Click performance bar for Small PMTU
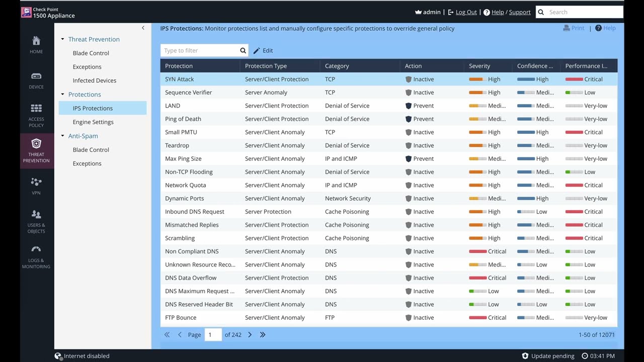644x362 pixels. [x=574, y=132]
